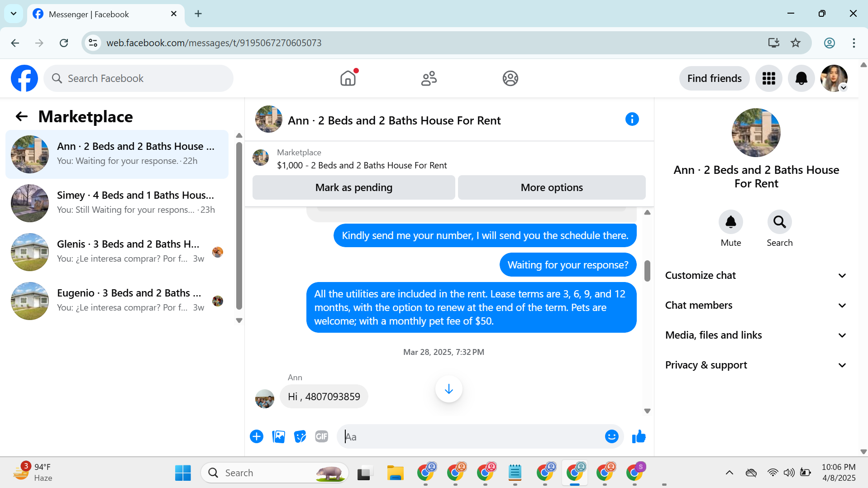Open Windows Start menu

click(x=183, y=473)
